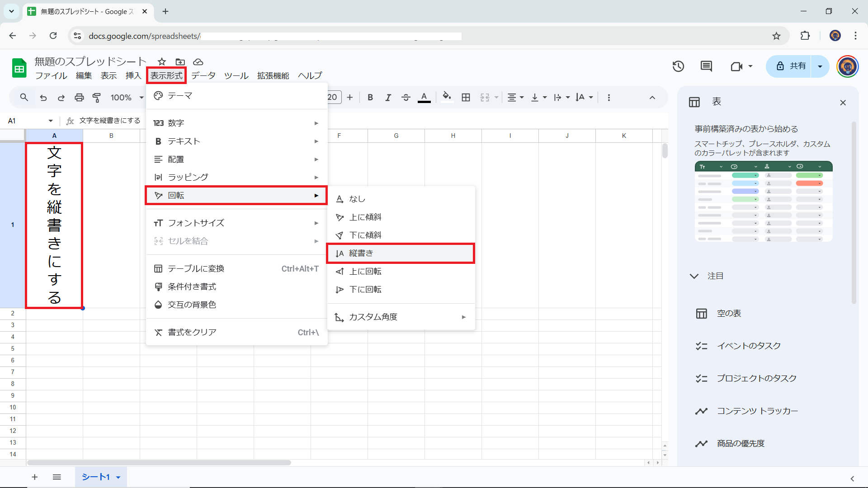Select テーマ in format menu

pyautogui.click(x=237, y=96)
